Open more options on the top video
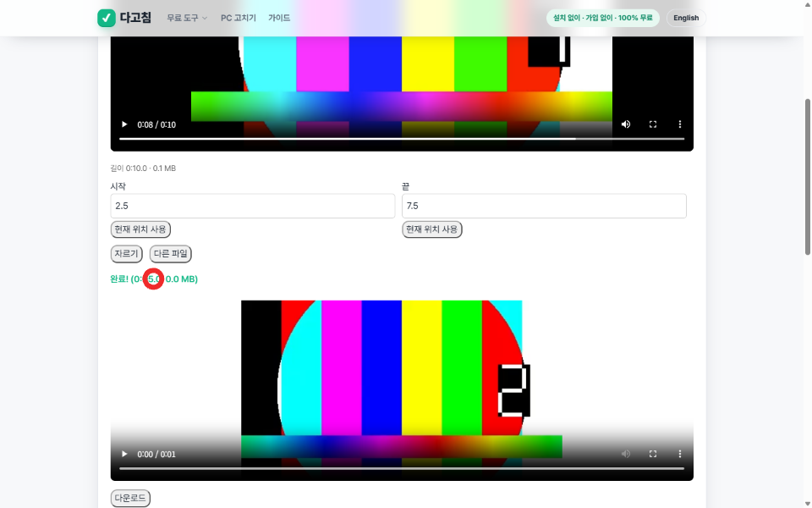Image resolution: width=812 pixels, height=508 pixels. (679, 124)
